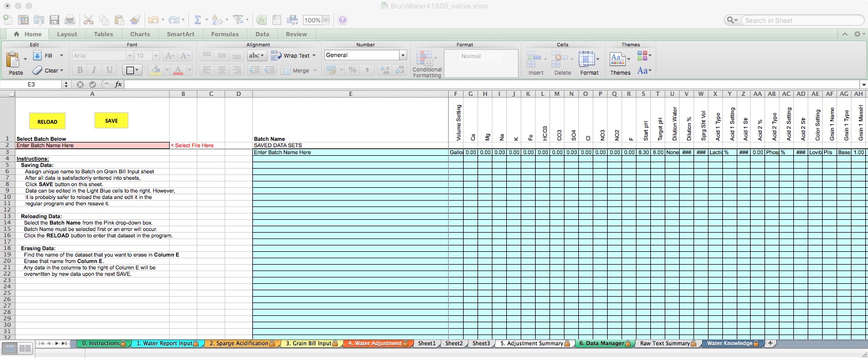Expand the formula bar with right-end arrow
This screenshot has height=358, width=868.
click(x=863, y=85)
